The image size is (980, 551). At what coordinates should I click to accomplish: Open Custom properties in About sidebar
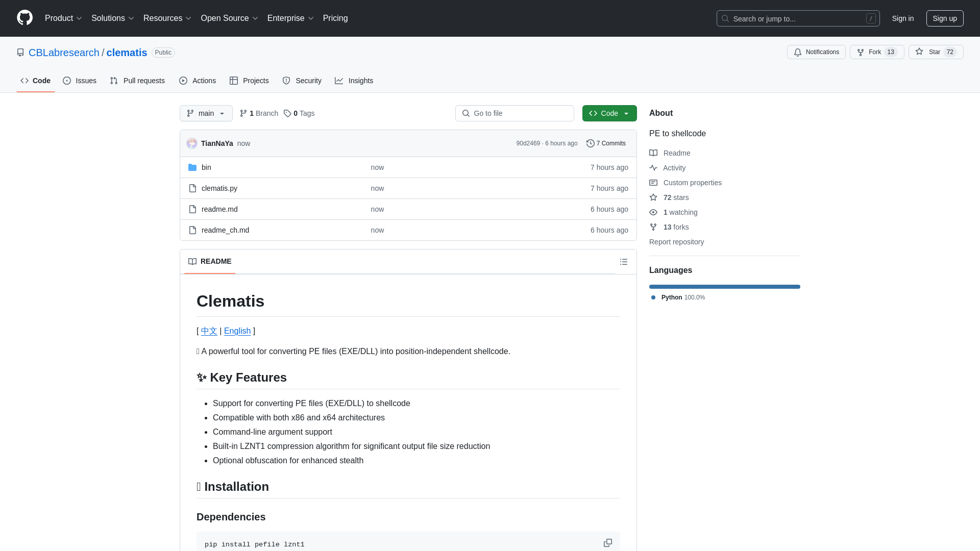tap(685, 183)
